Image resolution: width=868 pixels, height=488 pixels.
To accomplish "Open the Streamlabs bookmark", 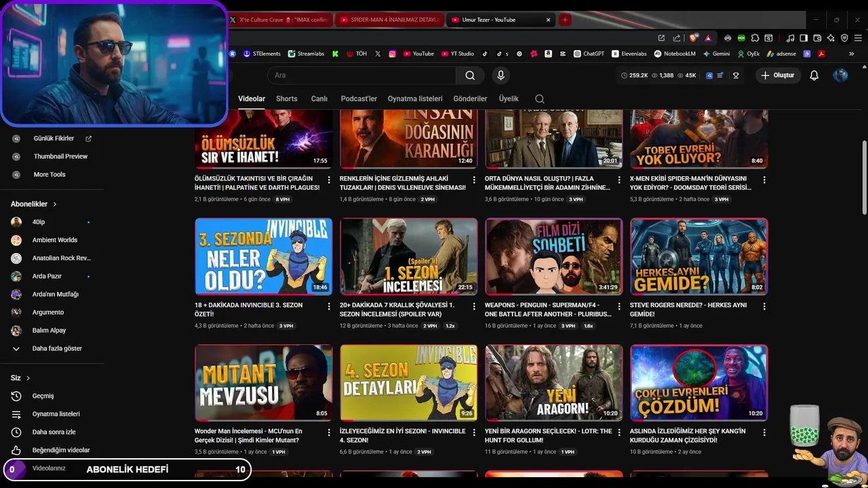I will click(307, 54).
